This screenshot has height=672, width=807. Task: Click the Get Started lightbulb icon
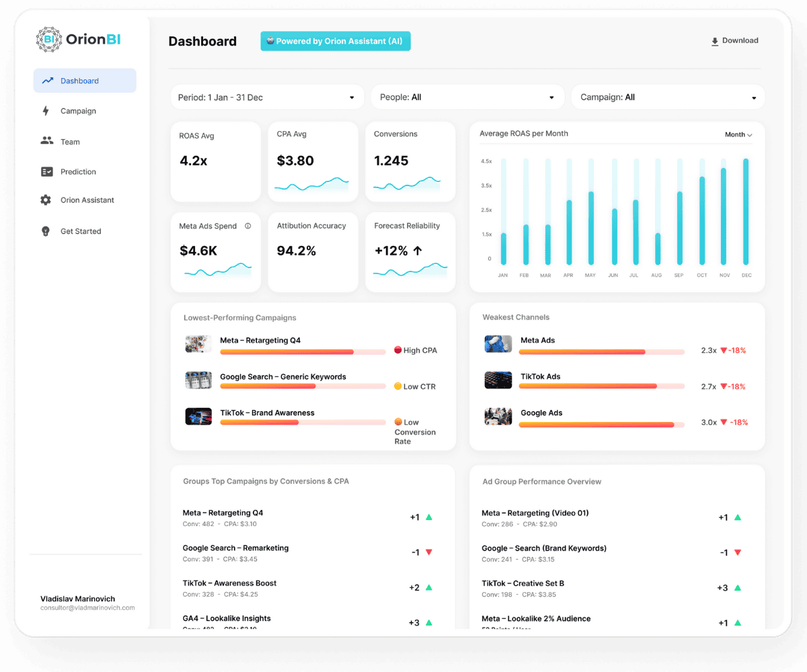(x=46, y=231)
